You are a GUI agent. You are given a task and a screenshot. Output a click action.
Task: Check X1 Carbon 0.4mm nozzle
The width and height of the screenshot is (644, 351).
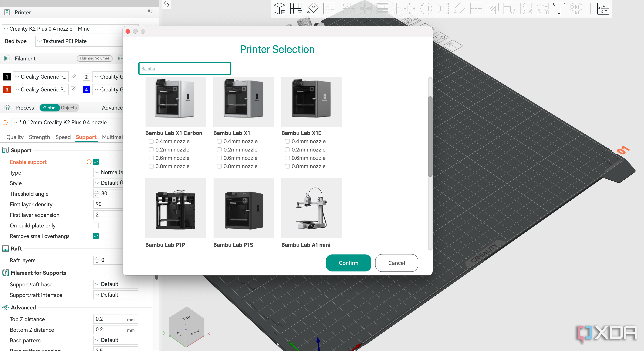[151, 141]
